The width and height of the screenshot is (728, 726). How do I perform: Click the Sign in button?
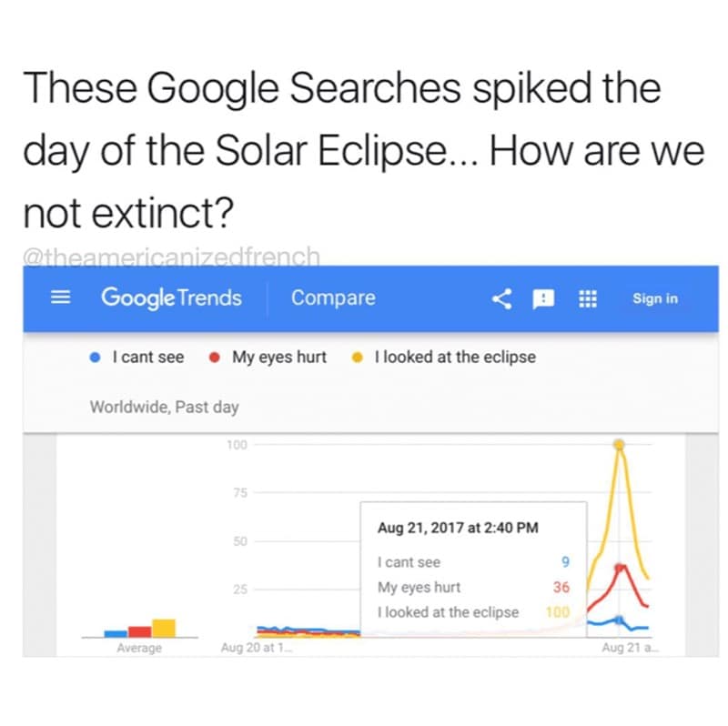point(654,298)
